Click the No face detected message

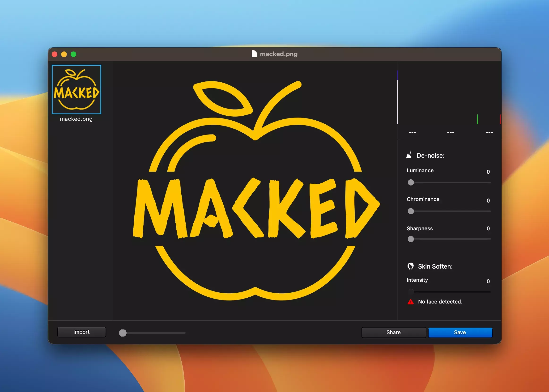pyautogui.click(x=440, y=302)
